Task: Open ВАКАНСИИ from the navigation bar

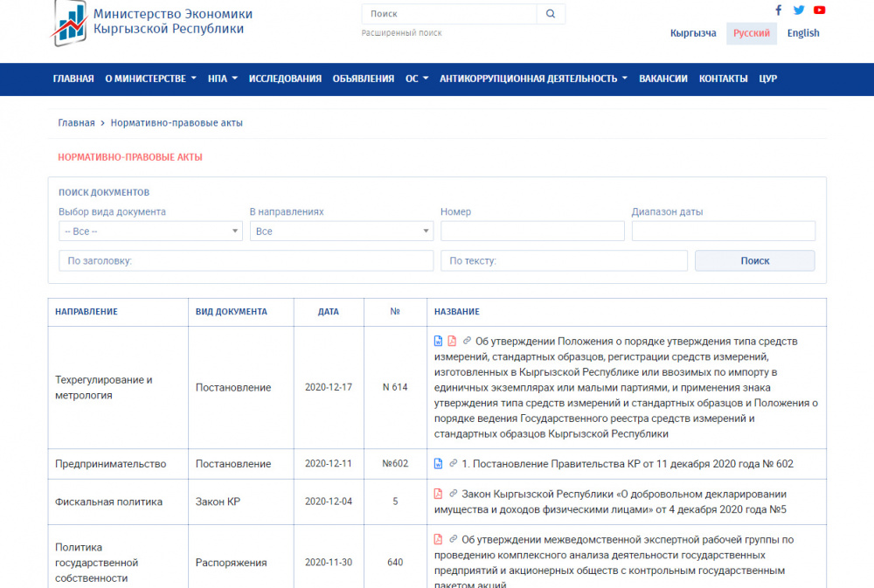Action: click(662, 79)
